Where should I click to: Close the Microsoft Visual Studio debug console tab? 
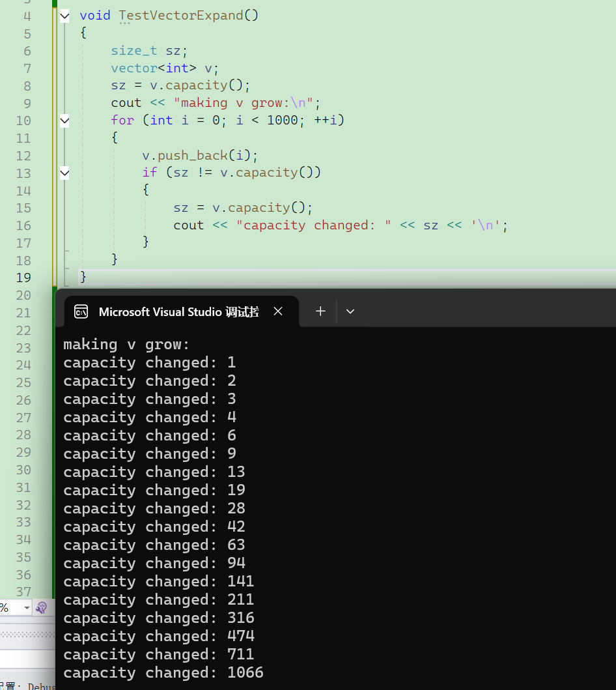click(x=278, y=311)
